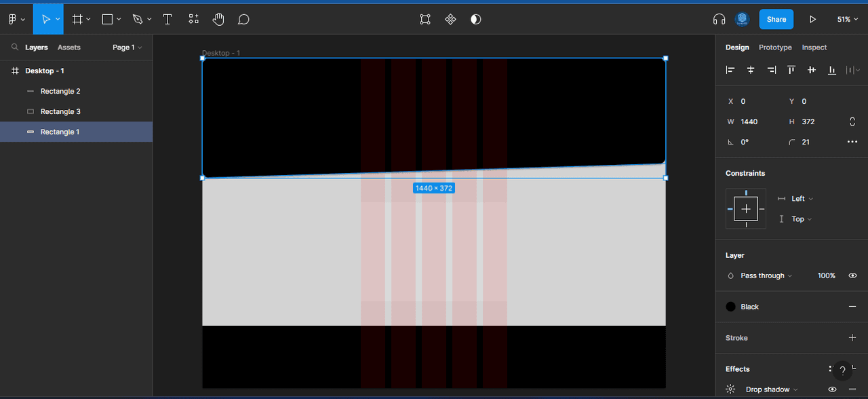868x399 pixels.
Task: Open the Left horizontal constraint dropdown
Action: (802, 199)
